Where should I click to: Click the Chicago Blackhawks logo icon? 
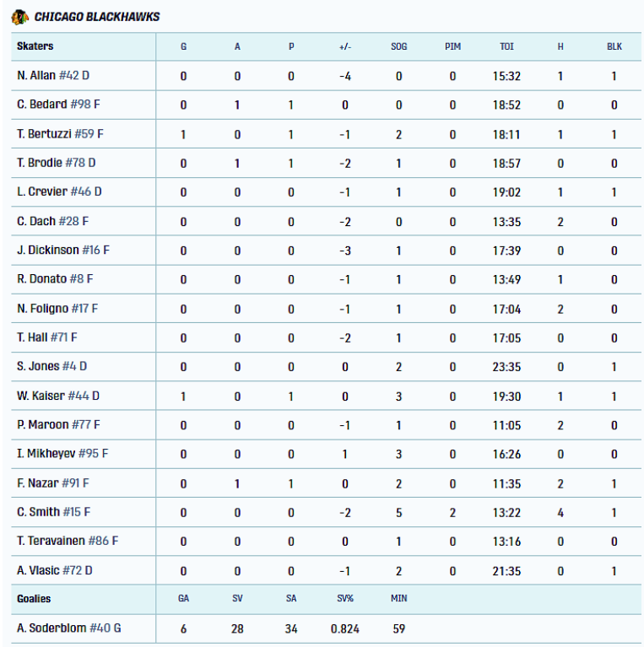(19, 17)
